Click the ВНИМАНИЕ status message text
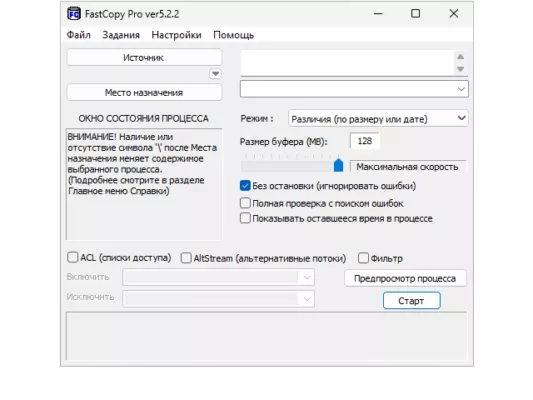 (142, 164)
